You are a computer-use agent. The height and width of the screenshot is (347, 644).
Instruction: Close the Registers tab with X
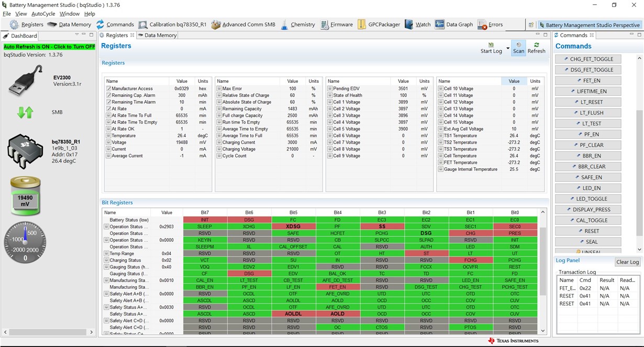click(x=132, y=35)
